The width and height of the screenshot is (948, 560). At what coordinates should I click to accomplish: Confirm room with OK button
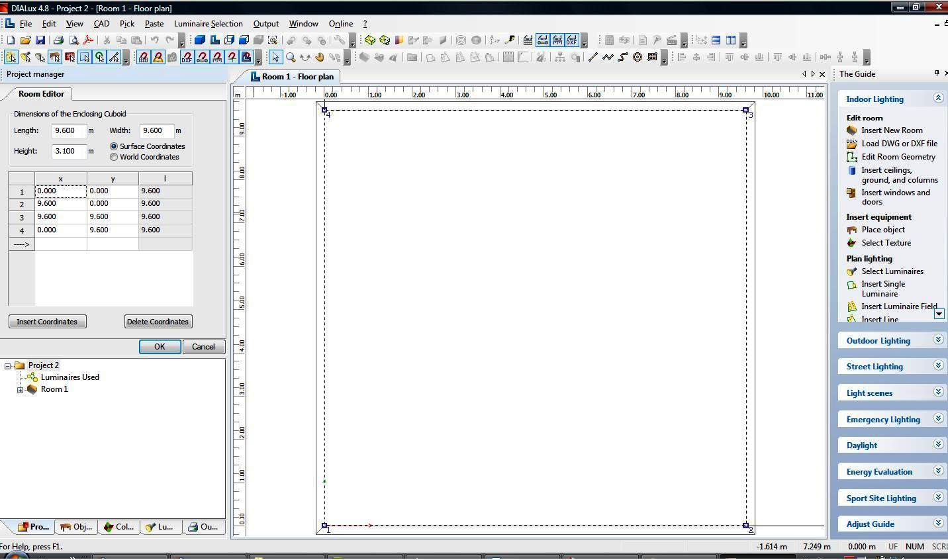pos(160,347)
